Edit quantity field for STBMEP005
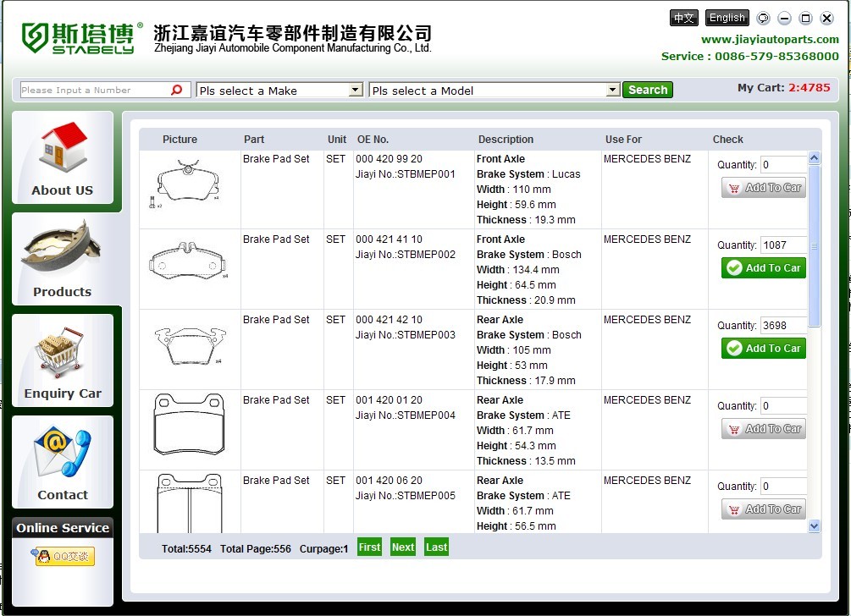 pyautogui.click(x=783, y=487)
